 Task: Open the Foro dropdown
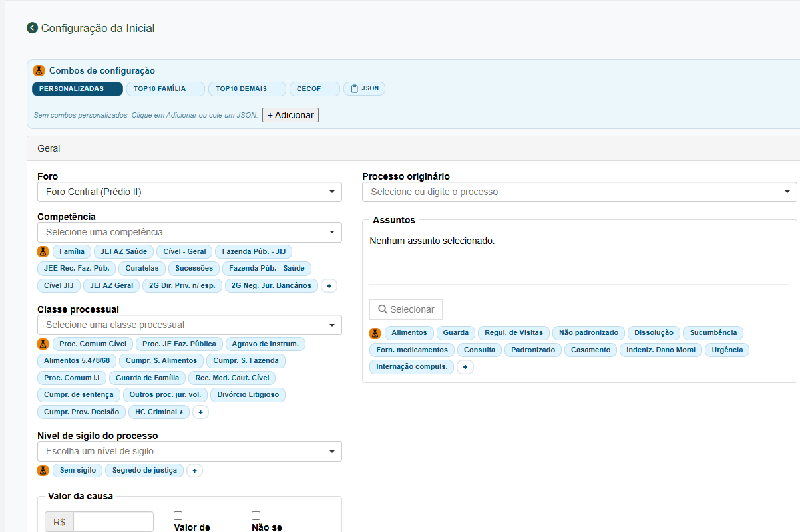tap(190, 192)
